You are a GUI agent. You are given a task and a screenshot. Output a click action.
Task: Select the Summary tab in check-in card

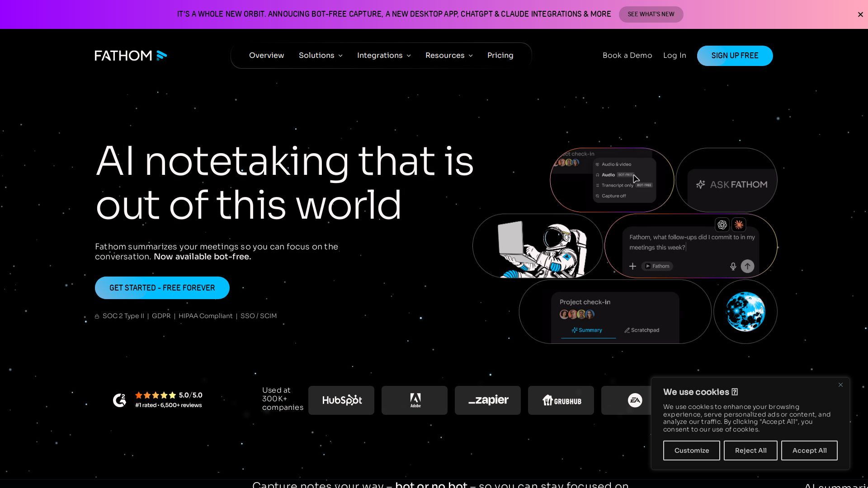[587, 330]
